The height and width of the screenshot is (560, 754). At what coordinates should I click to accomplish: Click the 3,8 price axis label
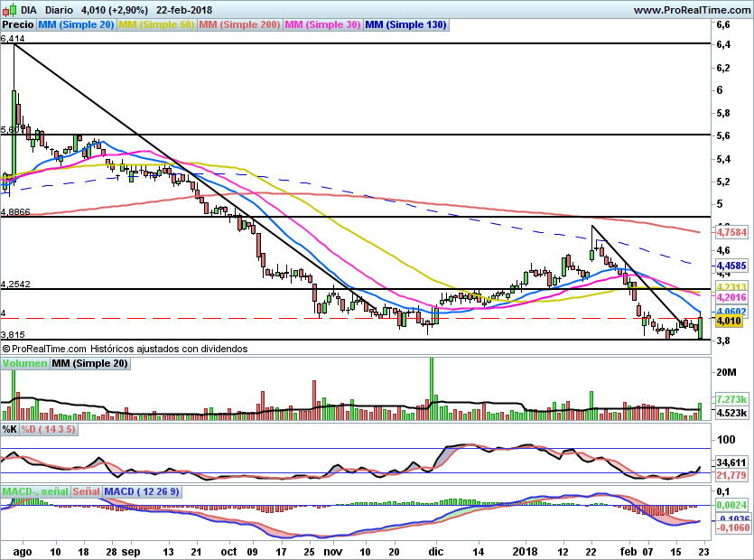[x=723, y=341]
